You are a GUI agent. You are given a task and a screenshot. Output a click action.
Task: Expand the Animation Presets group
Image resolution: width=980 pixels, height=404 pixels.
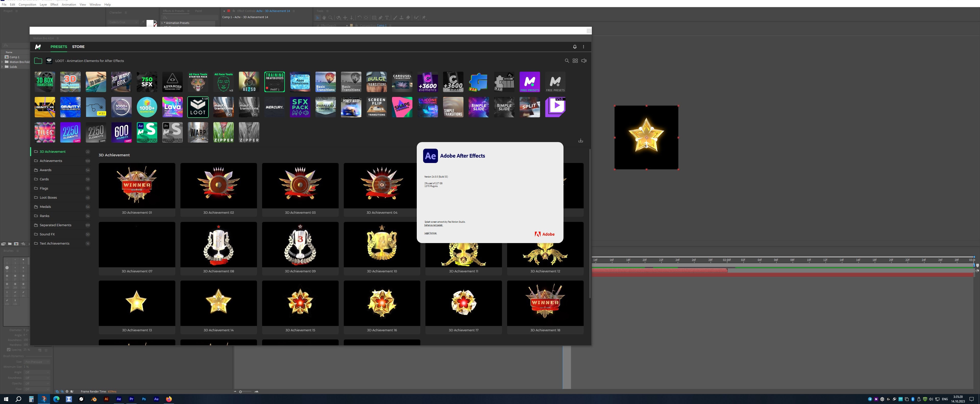pyautogui.click(x=162, y=23)
